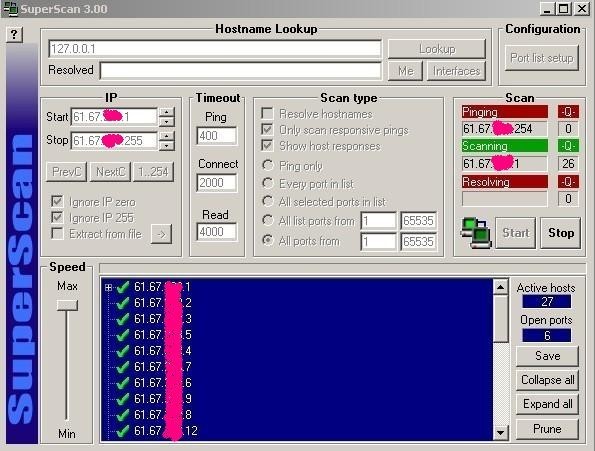This screenshot has height=451, width=595.
Task: Click the PrevC button
Action: click(x=66, y=172)
